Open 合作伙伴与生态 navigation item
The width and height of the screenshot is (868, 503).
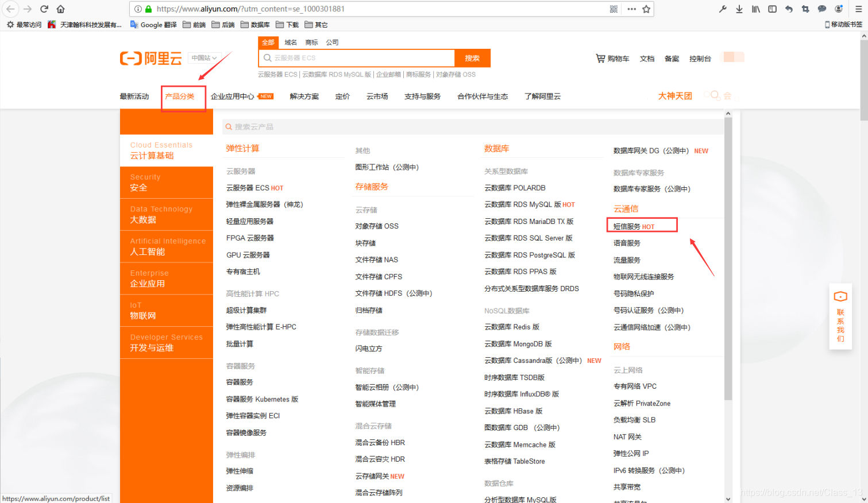click(x=483, y=96)
